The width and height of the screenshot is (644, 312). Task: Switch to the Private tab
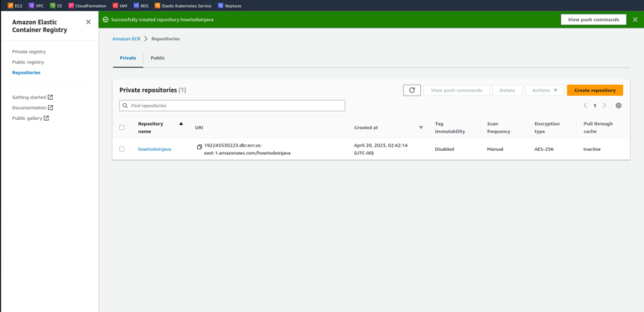[127, 58]
